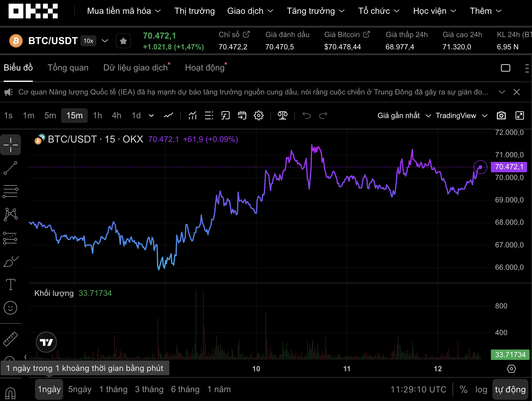
Task: Expand chart to fullscreen
Action: (x=519, y=116)
